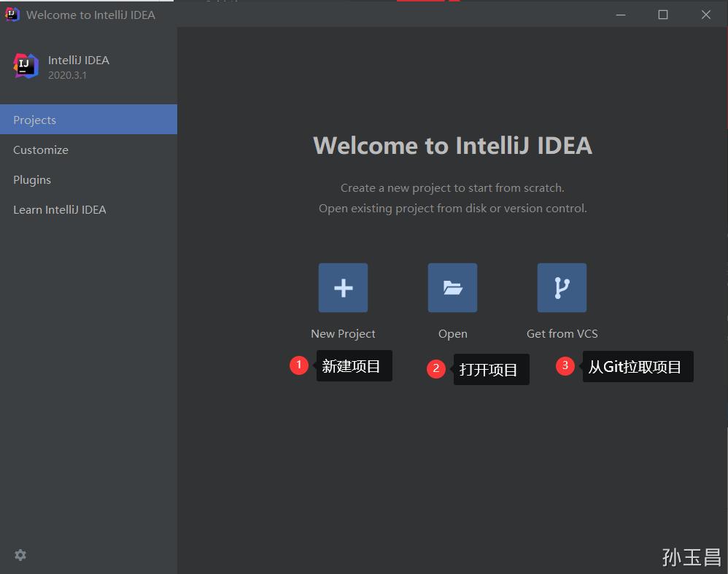728x574 pixels.
Task: Open an existing project with Open
Action: pyautogui.click(x=452, y=333)
